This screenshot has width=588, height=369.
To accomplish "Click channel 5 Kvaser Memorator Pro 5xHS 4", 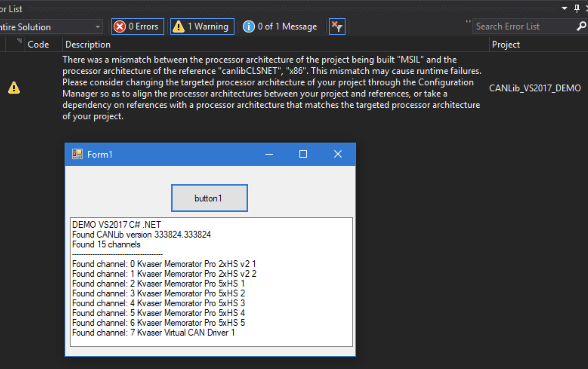I will 159,313.
